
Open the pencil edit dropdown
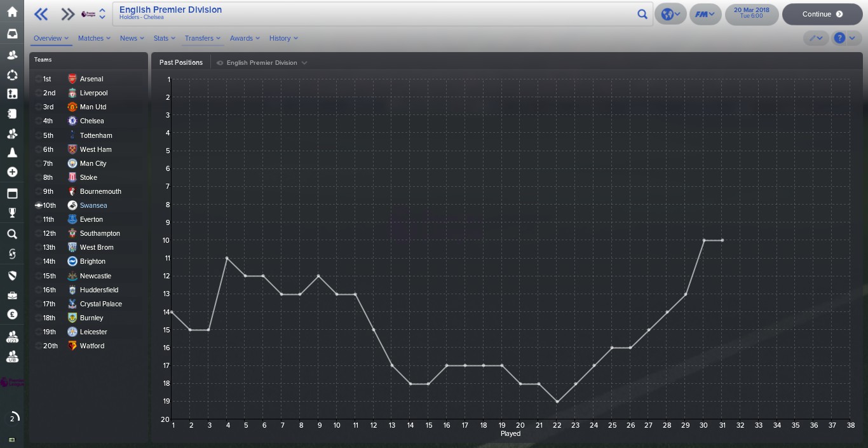coord(816,38)
